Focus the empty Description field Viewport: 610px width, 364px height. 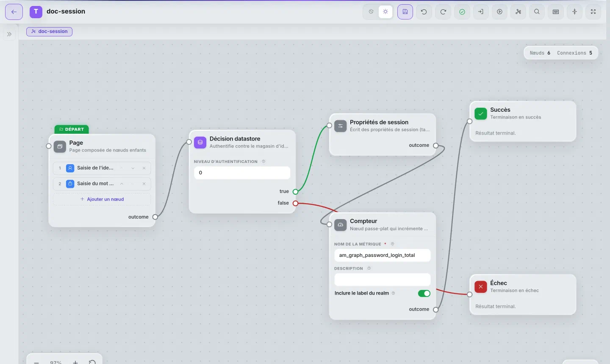[383, 279]
